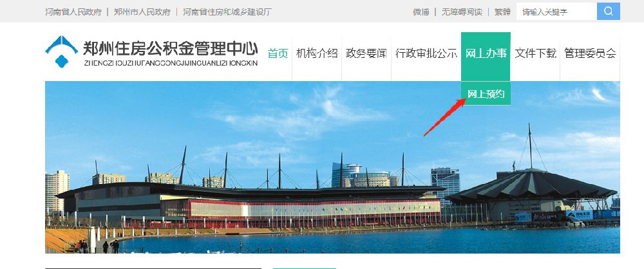Viewport: 644px width, 269px height.
Task: Open the 郑州市人民政府 link
Action: pyautogui.click(x=142, y=12)
